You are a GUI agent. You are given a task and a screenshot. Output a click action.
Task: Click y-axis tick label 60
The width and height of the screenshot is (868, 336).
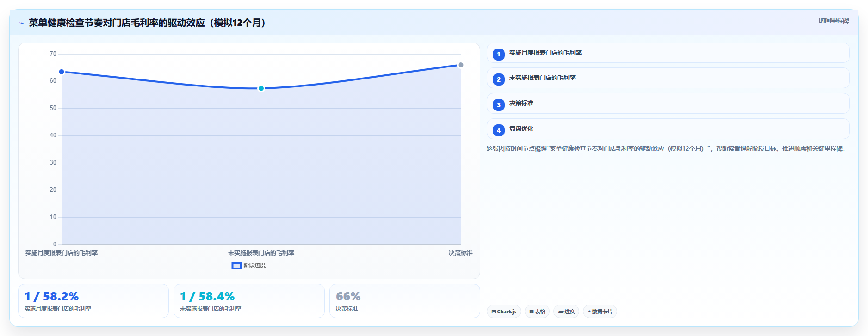(53, 81)
